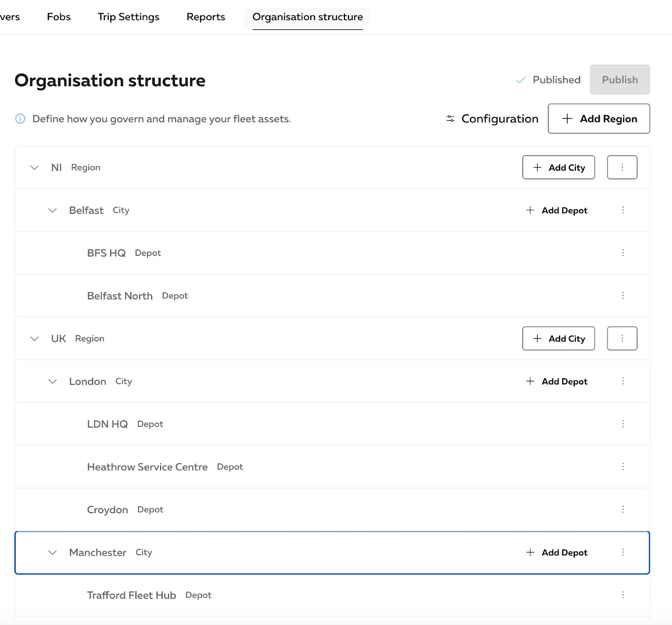Click the Organisation structure page heading
Image resolution: width=672 pixels, height=625 pixels.
[110, 80]
